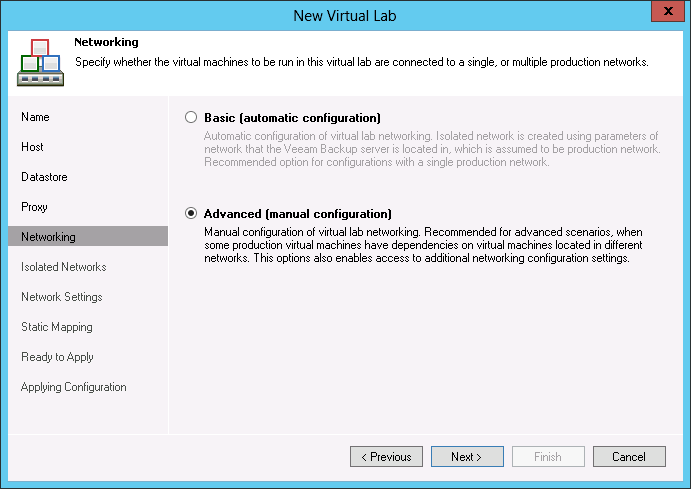Jump to the Proxy step
Viewport: 691px width, 489px height.
34,207
